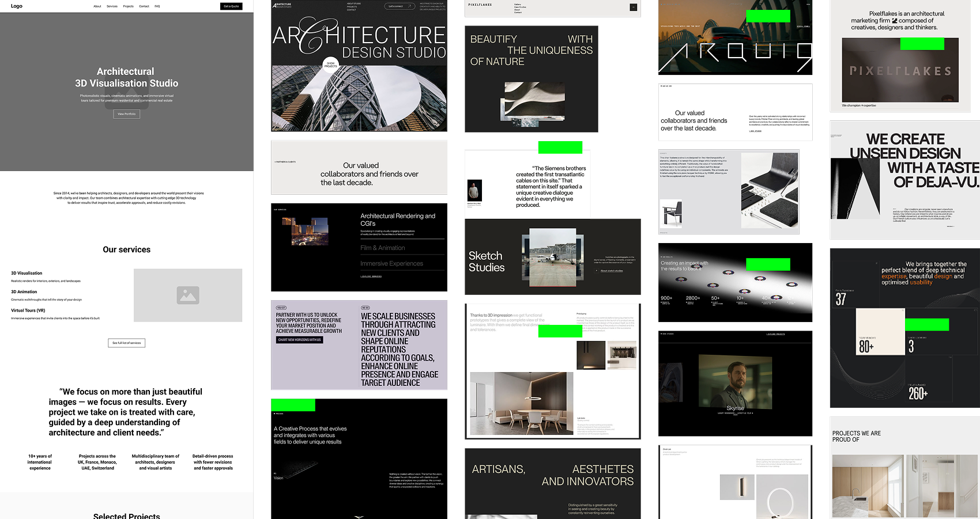
Task: Click See full list of services button
Action: [x=126, y=343]
